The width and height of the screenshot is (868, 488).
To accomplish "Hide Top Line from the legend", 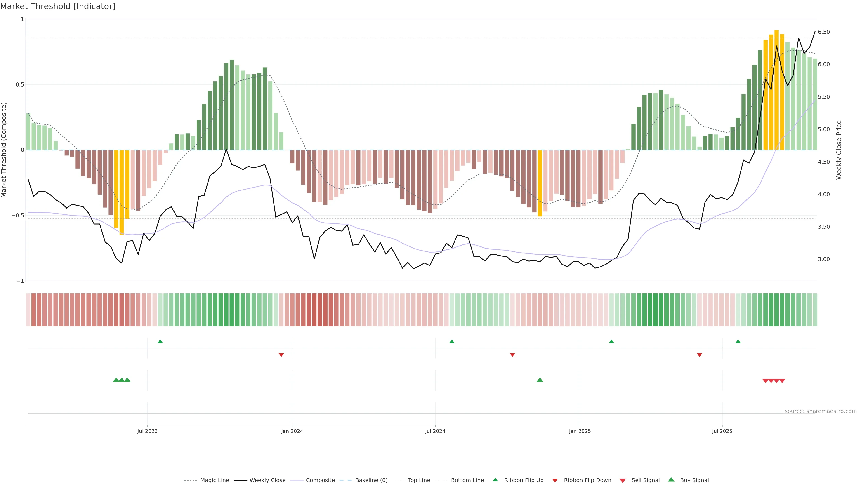I will click(419, 480).
